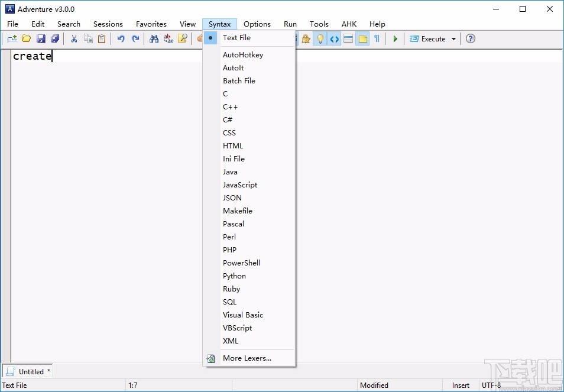Screen dimensions: 564x392
Task: Click the Redo arrow icon
Action: [x=135, y=38]
